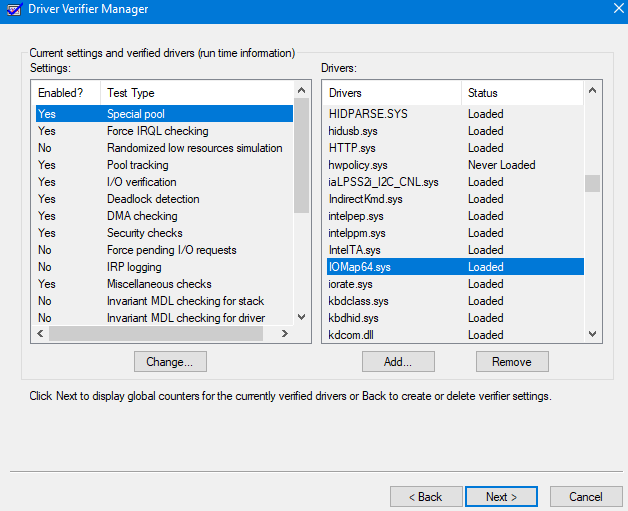Select hwpolicy.sys in drivers list

(455, 165)
